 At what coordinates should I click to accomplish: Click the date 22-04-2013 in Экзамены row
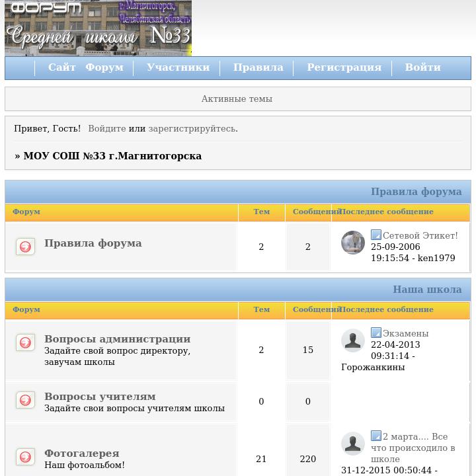(x=395, y=344)
